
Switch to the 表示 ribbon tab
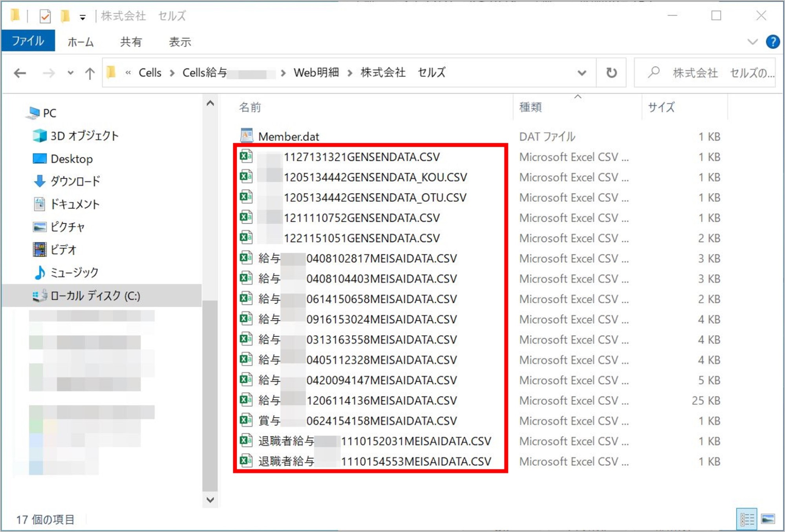click(x=180, y=42)
